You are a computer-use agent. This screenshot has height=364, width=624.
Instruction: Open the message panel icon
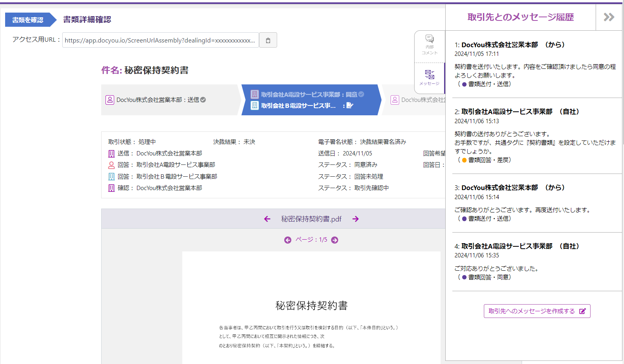point(430,77)
